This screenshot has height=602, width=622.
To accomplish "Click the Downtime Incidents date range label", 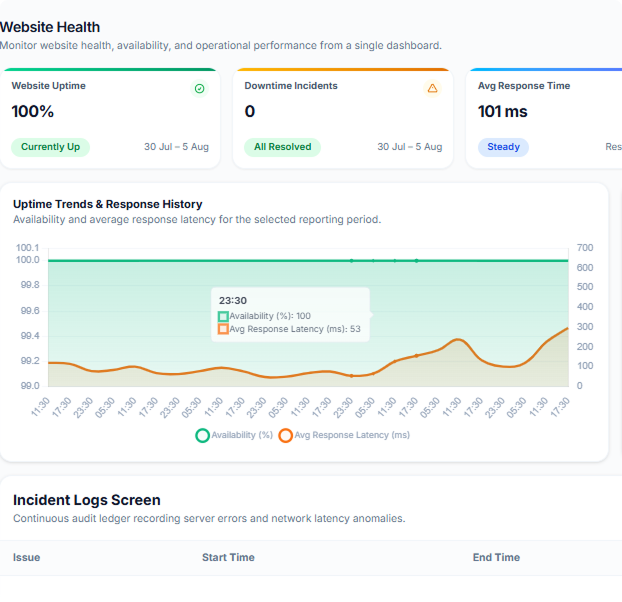I will [x=410, y=147].
